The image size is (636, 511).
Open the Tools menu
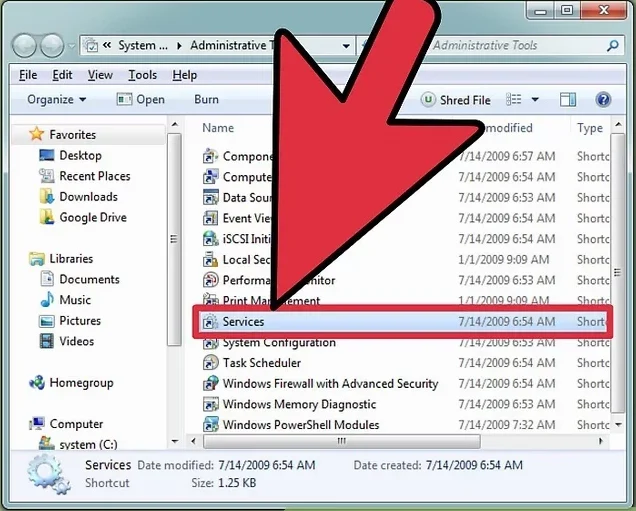[142, 75]
